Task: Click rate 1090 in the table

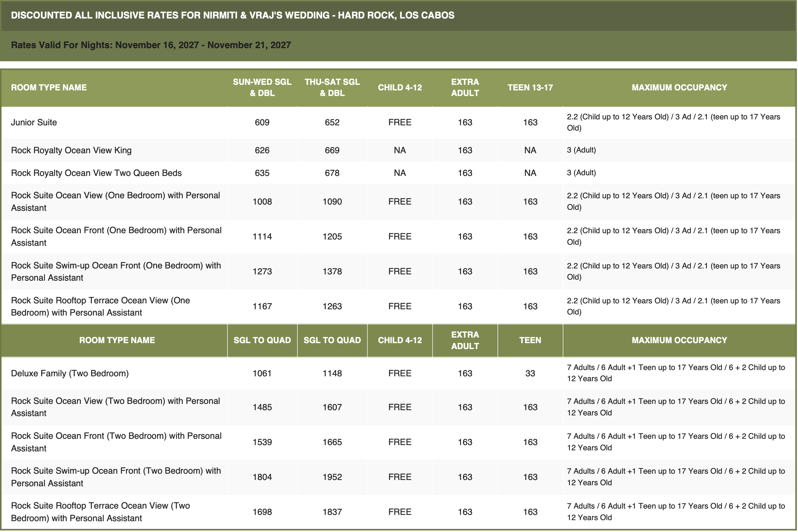Action: click(332, 201)
